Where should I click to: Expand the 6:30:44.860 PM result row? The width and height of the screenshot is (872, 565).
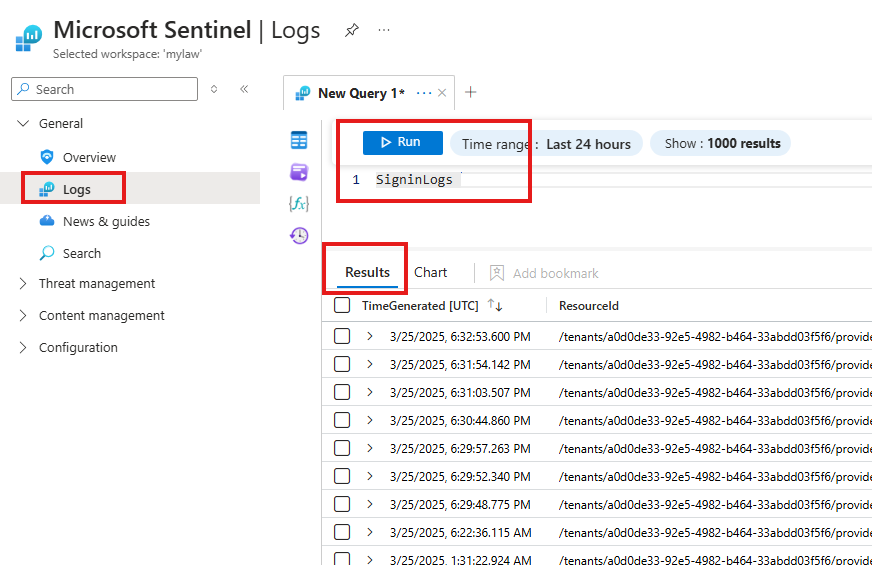coord(370,420)
